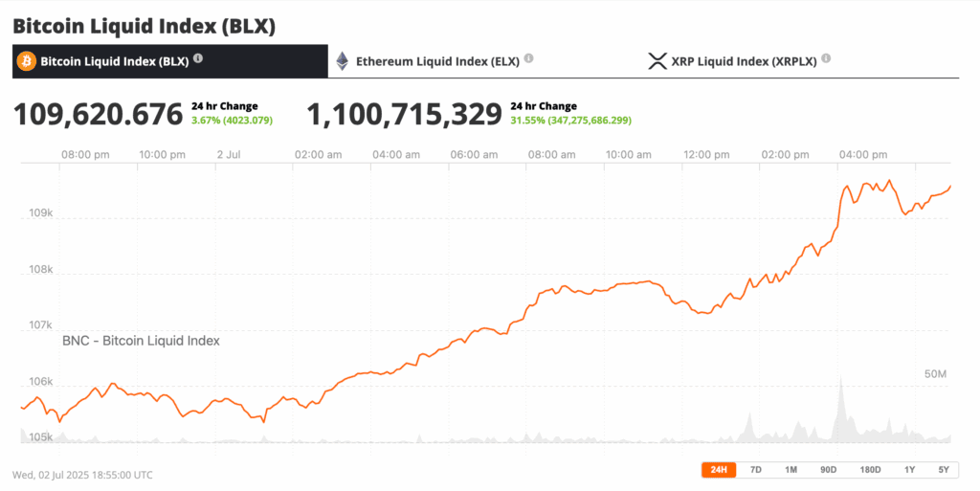Click the 2 Jul date axis label

click(x=229, y=154)
